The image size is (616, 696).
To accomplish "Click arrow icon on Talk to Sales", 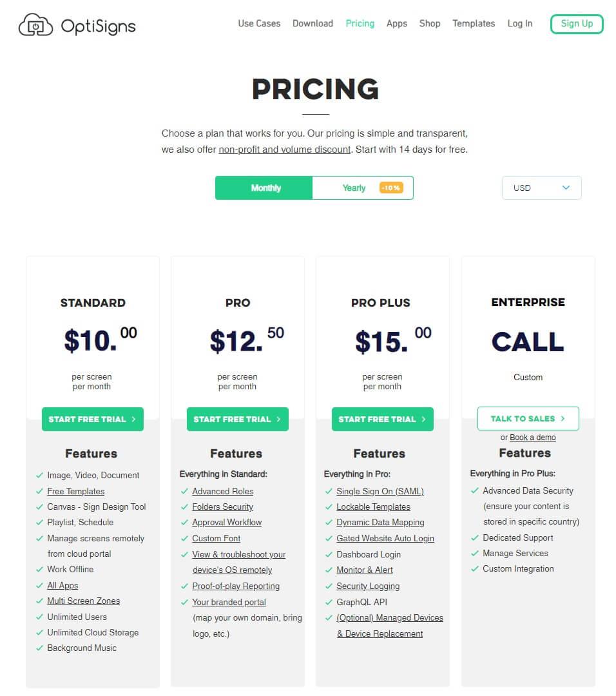I will click(563, 418).
